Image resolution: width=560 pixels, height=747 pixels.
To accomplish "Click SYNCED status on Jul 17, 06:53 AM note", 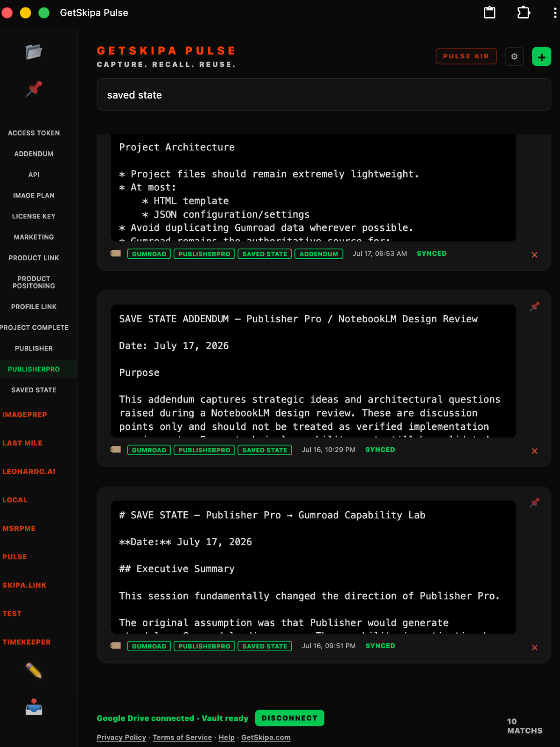I will click(x=432, y=254).
